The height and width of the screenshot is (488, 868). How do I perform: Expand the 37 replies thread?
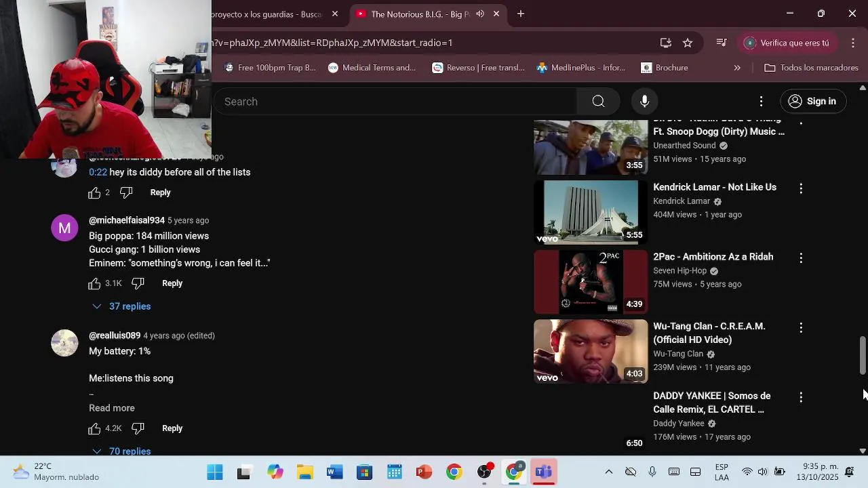coord(122,306)
